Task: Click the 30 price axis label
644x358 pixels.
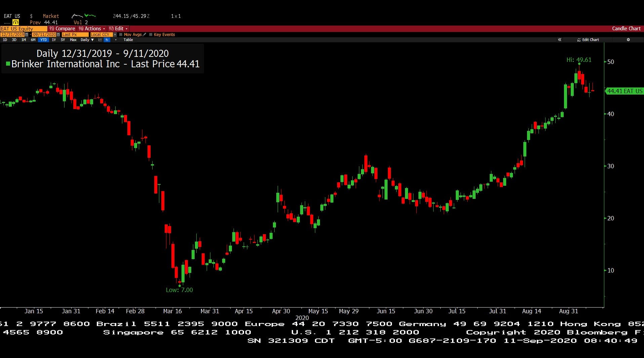Action: tap(610, 166)
